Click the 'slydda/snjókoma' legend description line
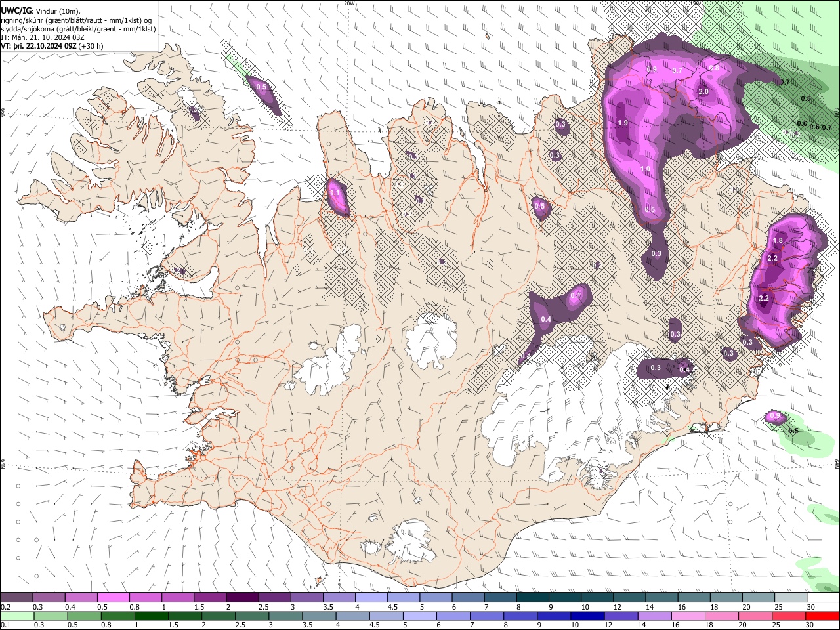 pos(78,29)
